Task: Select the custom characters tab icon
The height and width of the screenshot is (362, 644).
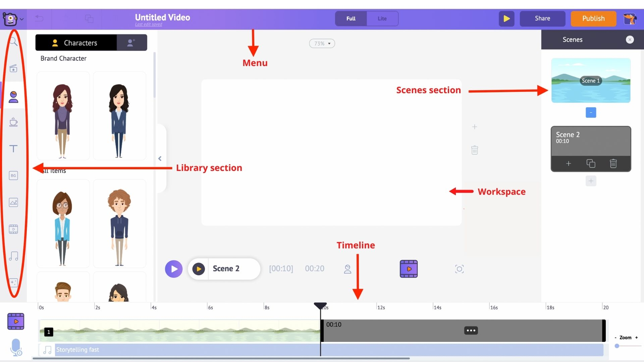Action: [x=131, y=43]
